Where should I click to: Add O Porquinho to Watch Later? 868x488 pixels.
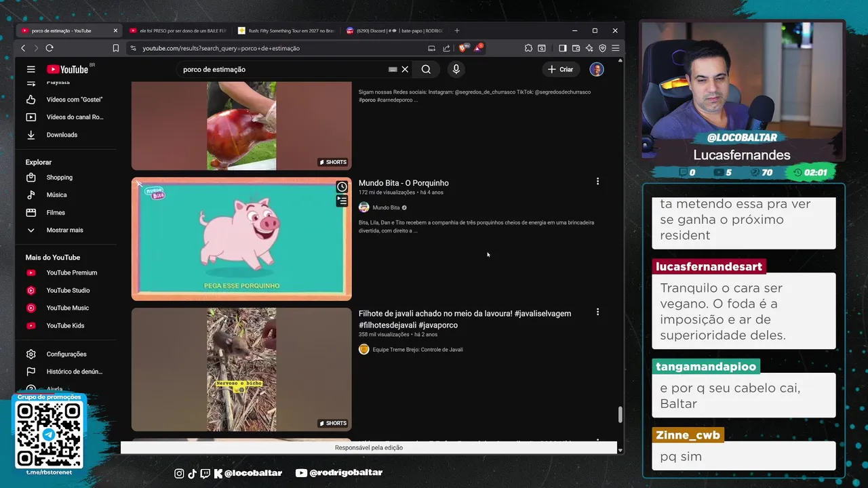[342, 187]
